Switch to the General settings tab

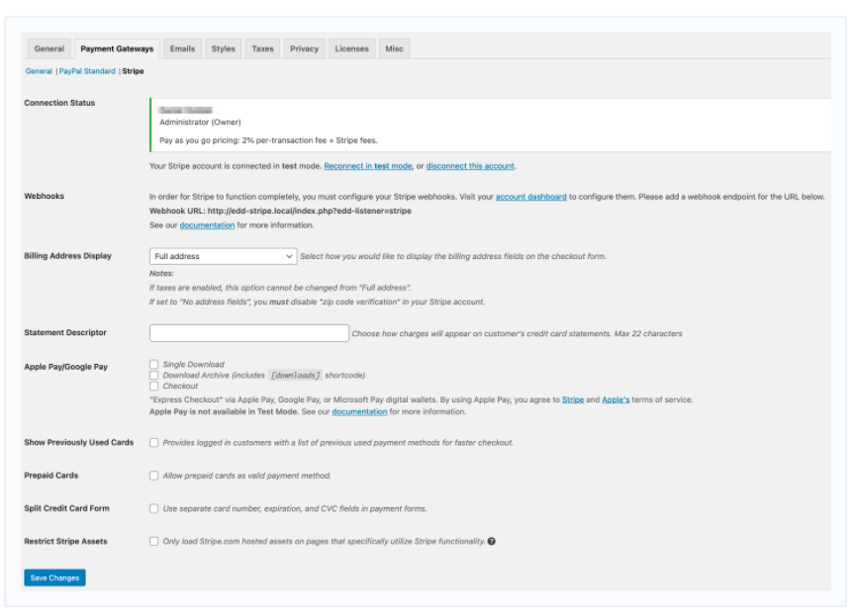(49, 48)
